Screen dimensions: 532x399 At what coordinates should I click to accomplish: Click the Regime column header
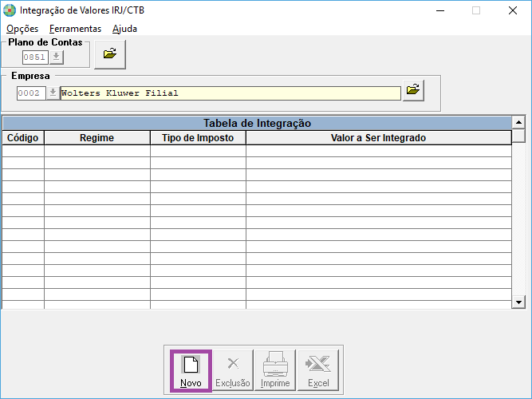coord(97,138)
